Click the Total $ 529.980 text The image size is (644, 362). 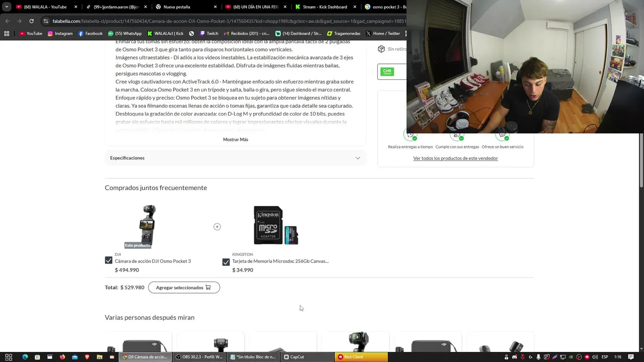[124, 288]
